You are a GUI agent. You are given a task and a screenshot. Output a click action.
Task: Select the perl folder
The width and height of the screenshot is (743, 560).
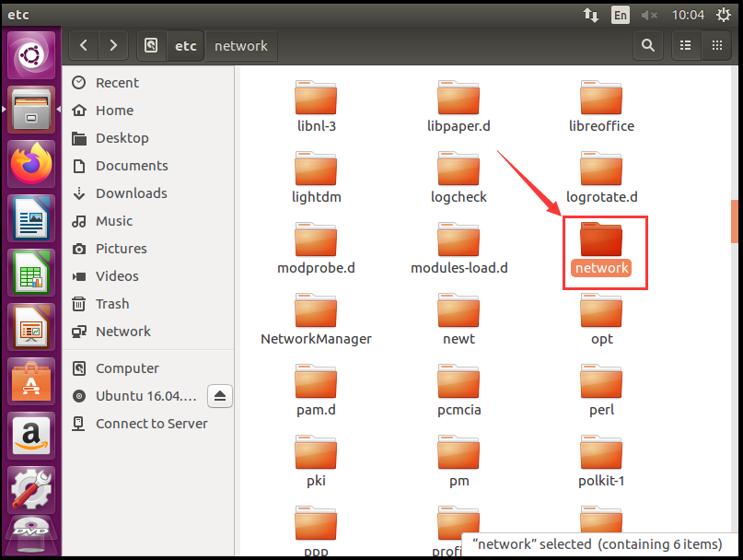coord(601,391)
